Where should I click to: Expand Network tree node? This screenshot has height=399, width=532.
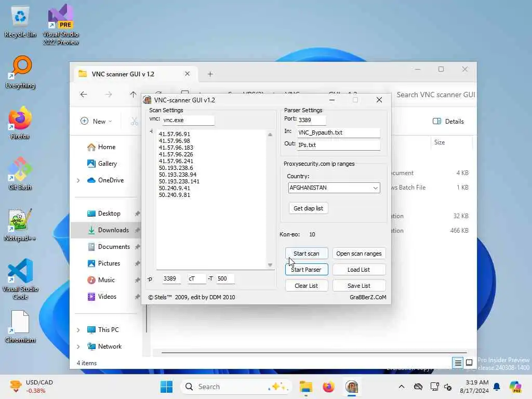point(78,347)
